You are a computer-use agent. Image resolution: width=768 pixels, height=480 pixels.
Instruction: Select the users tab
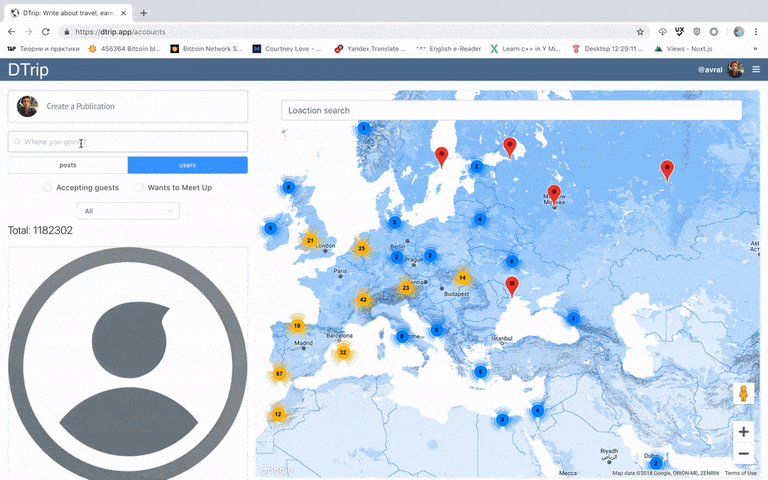pos(188,165)
